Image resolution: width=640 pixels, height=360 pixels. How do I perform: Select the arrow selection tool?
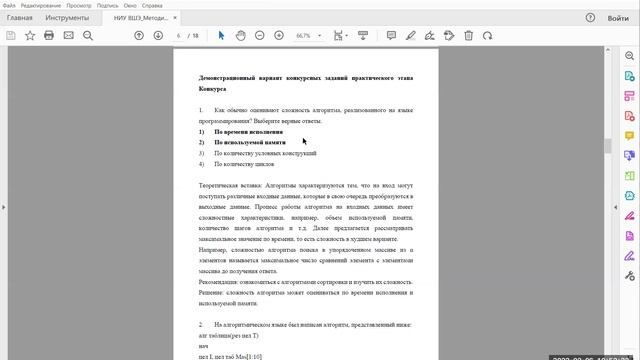[221, 36]
